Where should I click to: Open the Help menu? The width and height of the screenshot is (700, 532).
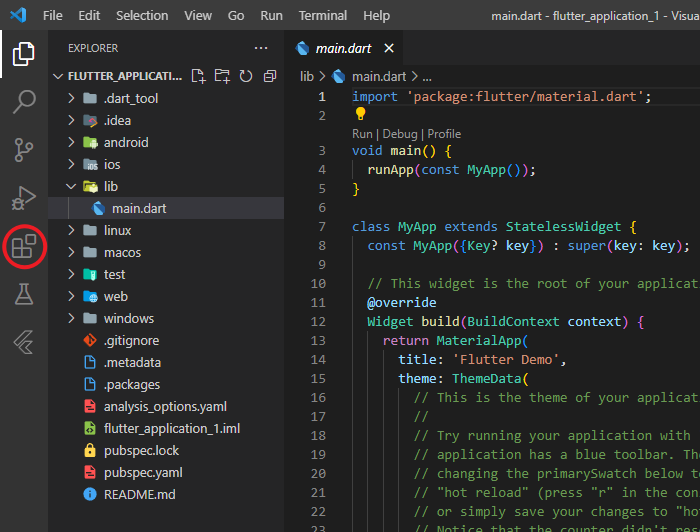click(376, 16)
